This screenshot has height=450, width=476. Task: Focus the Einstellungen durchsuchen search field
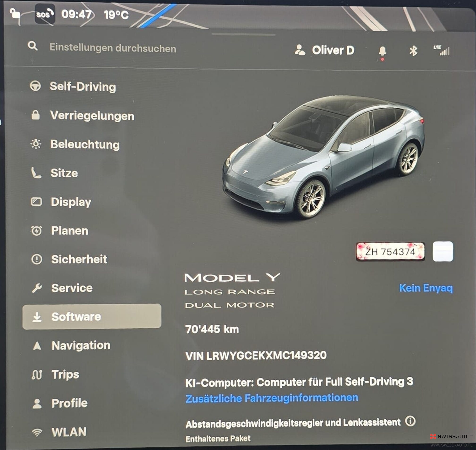(113, 48)
